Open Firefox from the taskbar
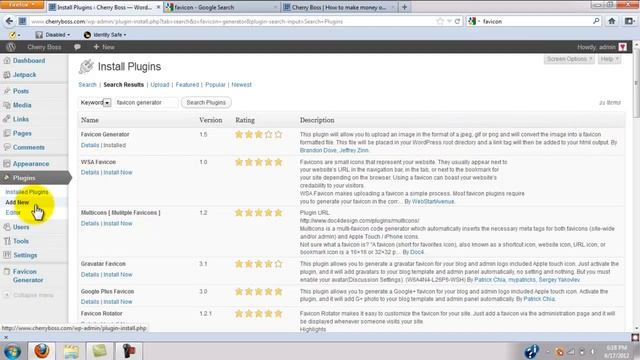The height and width of the screenshot is (360, 640). coord(41,351)
